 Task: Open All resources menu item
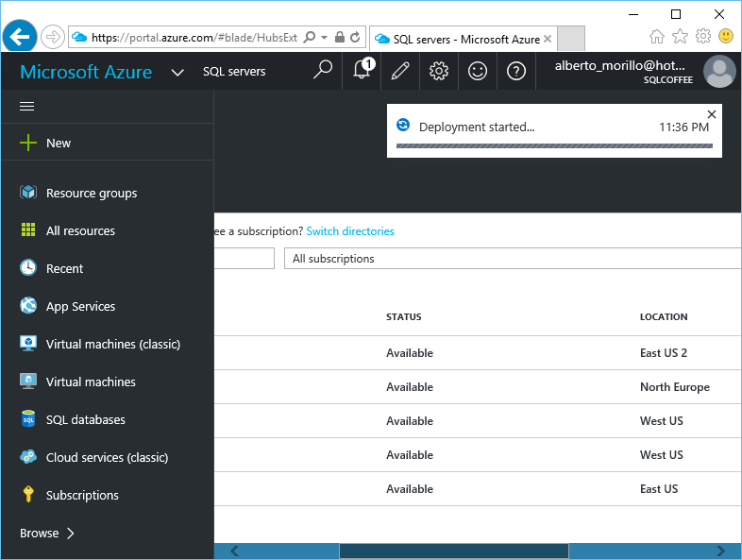coord(80,230)
